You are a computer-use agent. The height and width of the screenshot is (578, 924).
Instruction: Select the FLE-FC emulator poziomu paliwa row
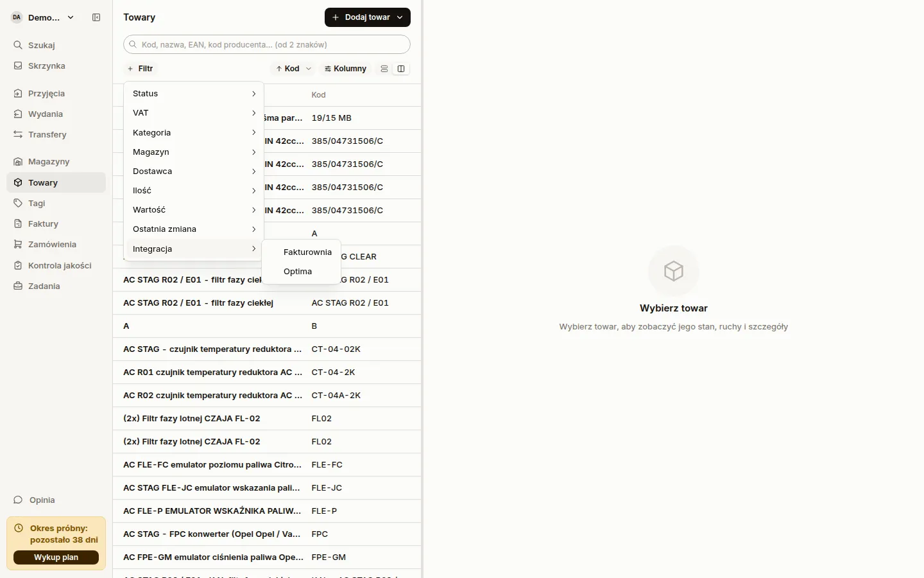coord(267,465)
